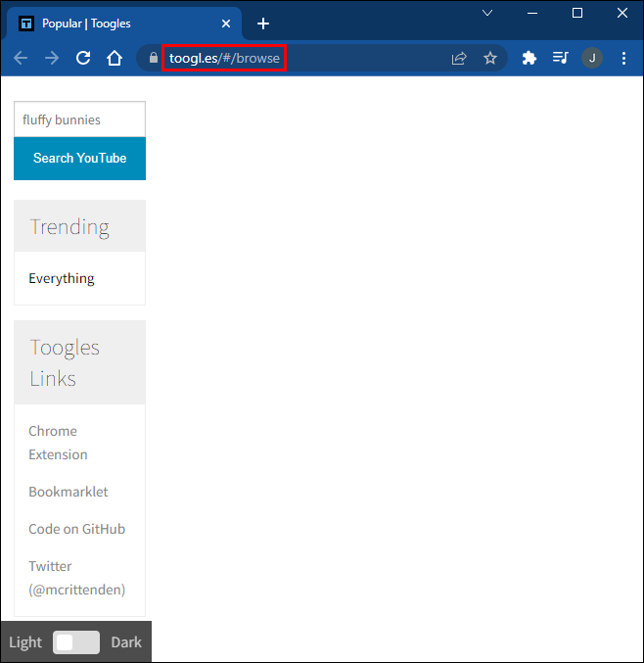
Task: Focus the fluffy bunnies search field
Action: [x=80, y=119]
